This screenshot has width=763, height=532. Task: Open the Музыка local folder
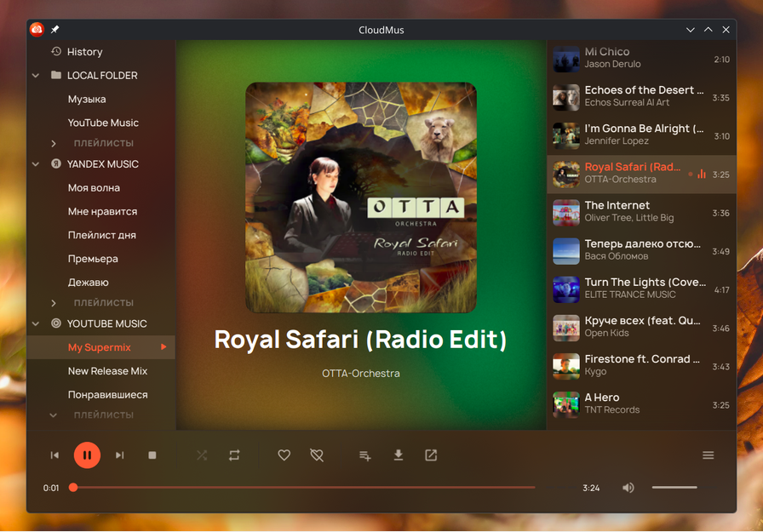point(87,100)
